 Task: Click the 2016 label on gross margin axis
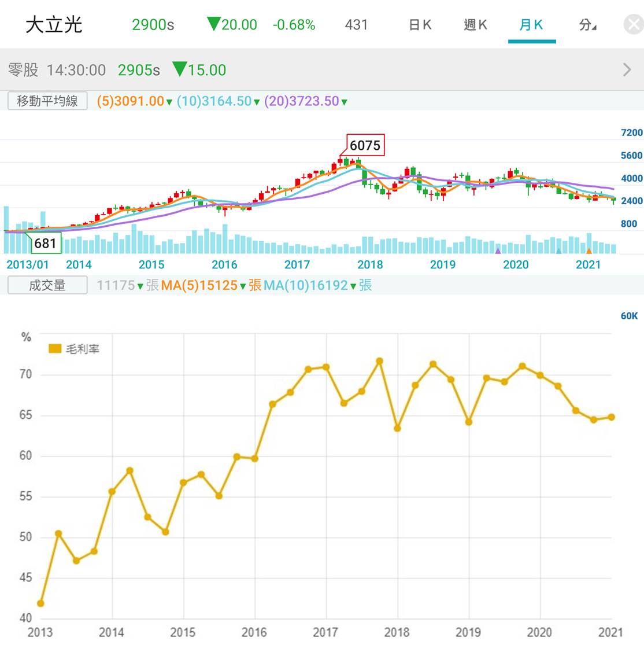click(x=254, y=632)
